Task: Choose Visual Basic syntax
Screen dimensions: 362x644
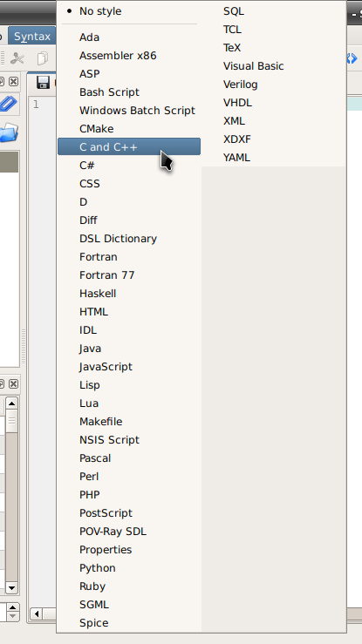Action: tap(273, 66)
